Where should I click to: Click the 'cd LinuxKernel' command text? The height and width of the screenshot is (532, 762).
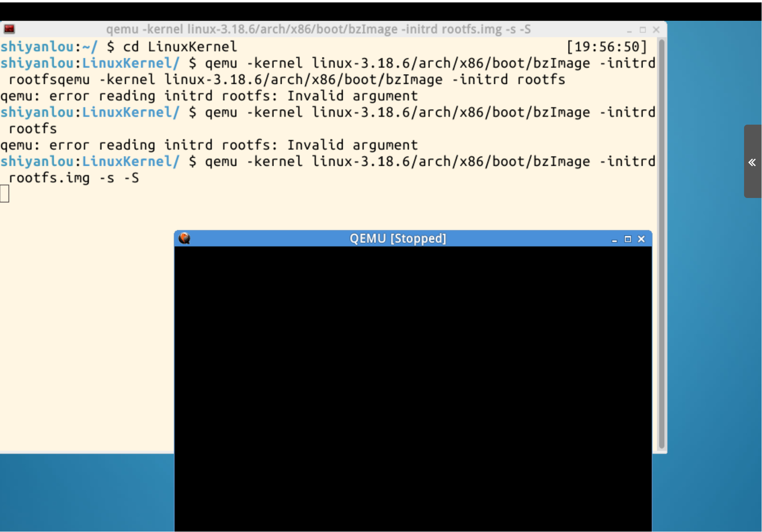point(180,46)
